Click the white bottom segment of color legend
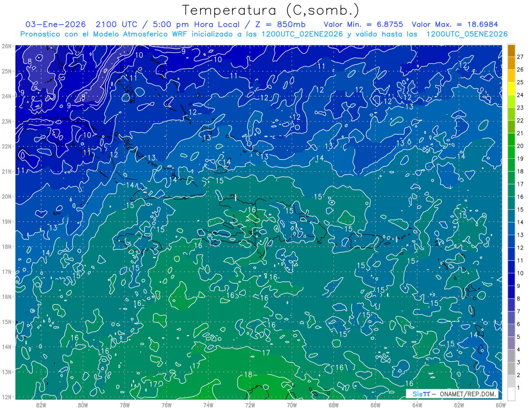This screenshot has height=411, width=532. click(x=512, y=394)
